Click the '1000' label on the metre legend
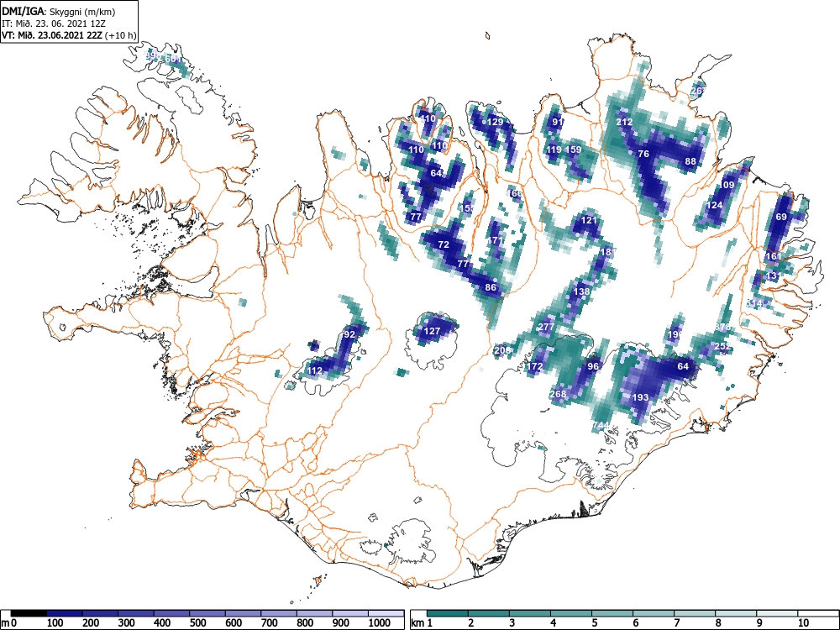Screen dimensions: 840x630 coord(380,623)
